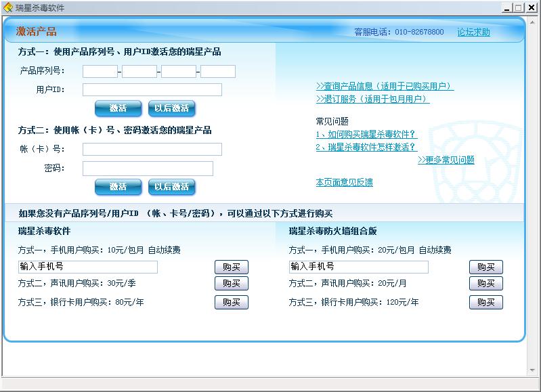Minimize the 瑞星杀毒软件 window
The image size is (541, 392).
pyautogui.click(x=506, y=7)
